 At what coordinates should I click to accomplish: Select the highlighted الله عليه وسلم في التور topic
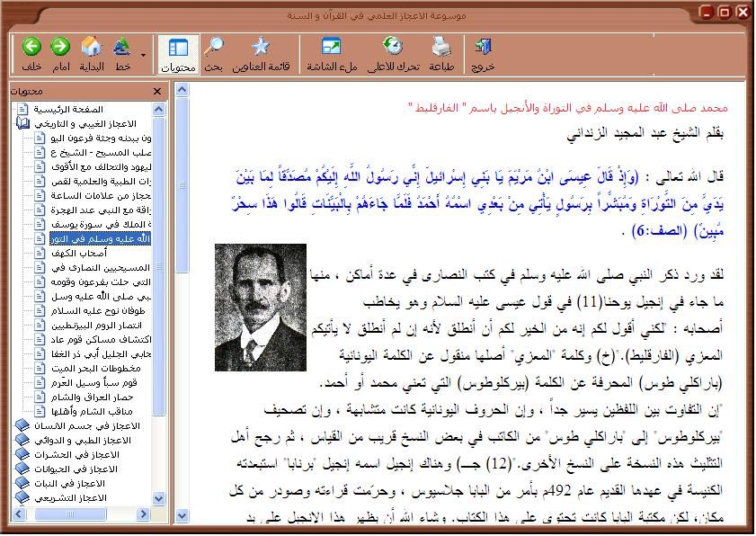(x=101, y=239)
